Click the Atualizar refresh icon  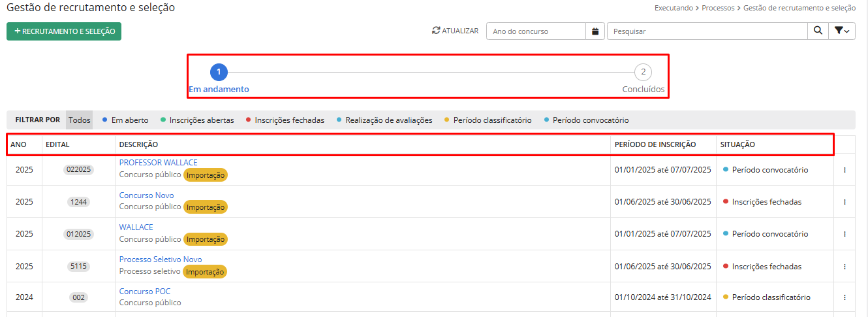pos(436,31)
